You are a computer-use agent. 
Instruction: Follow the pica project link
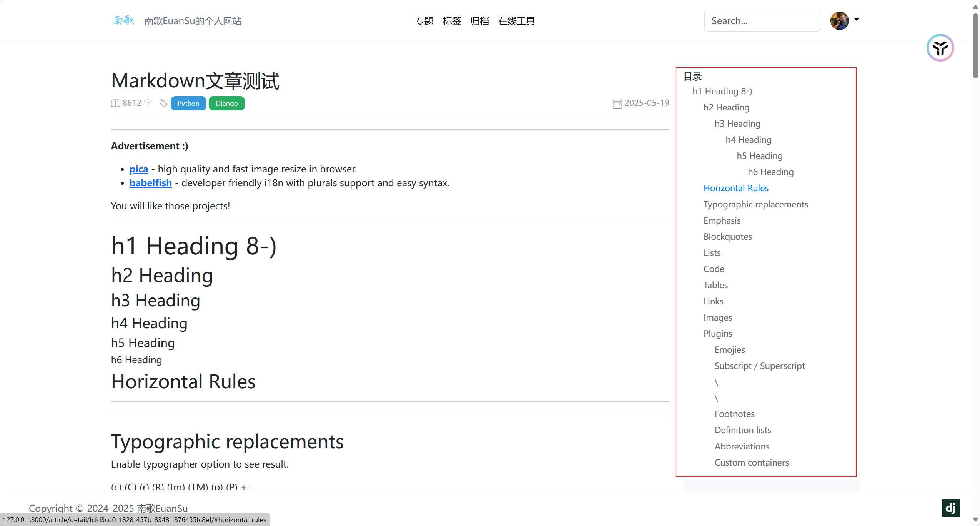point(138,169)
